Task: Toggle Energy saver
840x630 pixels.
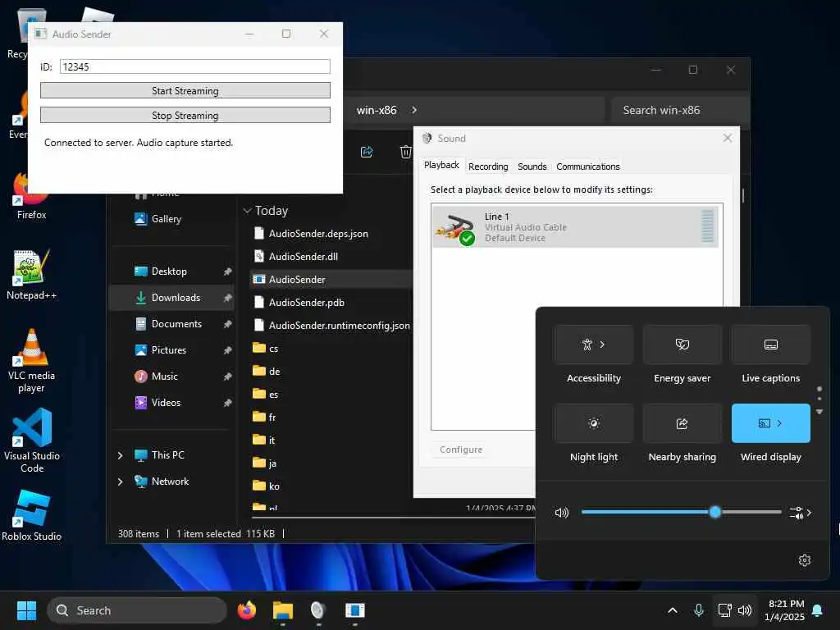Action: [682, 345]
